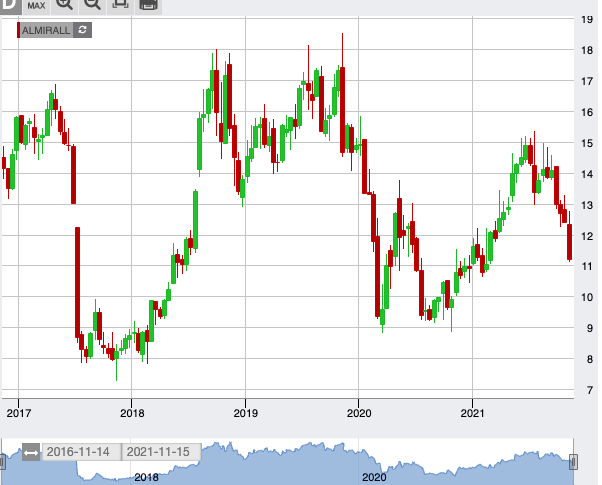
Task: Click the 2020 label in the navigator
Action: click(374, 478)
